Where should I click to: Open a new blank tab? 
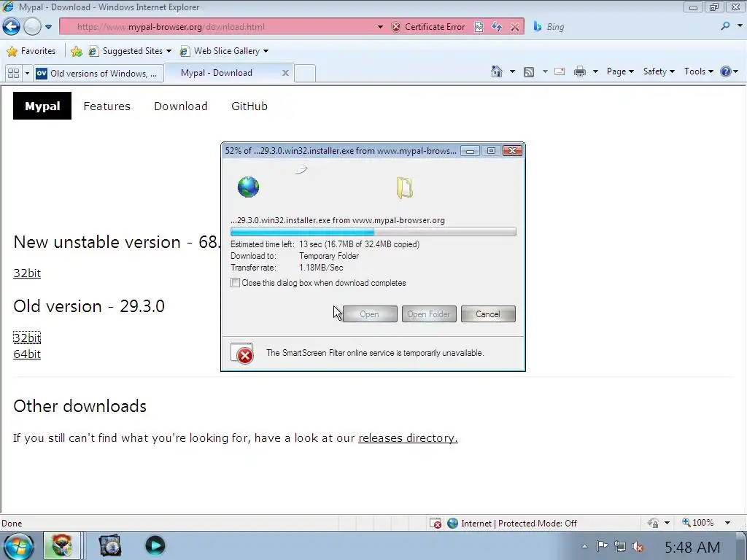(305, 74)
